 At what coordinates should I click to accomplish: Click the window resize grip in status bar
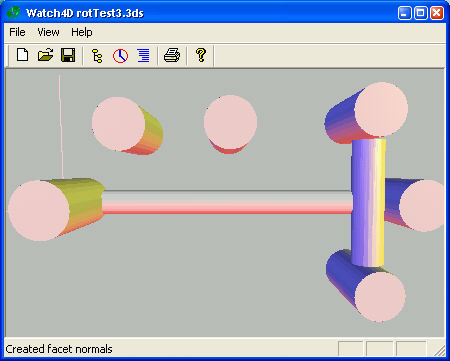pos(440,350)
